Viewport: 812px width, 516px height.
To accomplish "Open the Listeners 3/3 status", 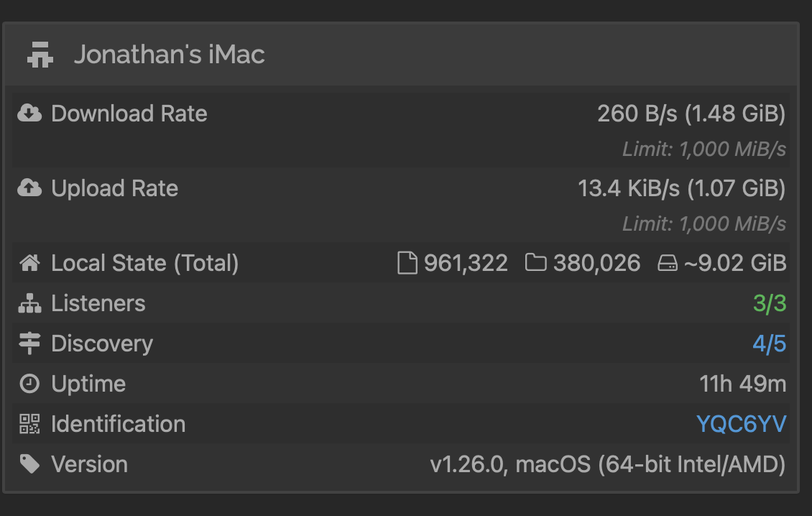I will [770, 303].
